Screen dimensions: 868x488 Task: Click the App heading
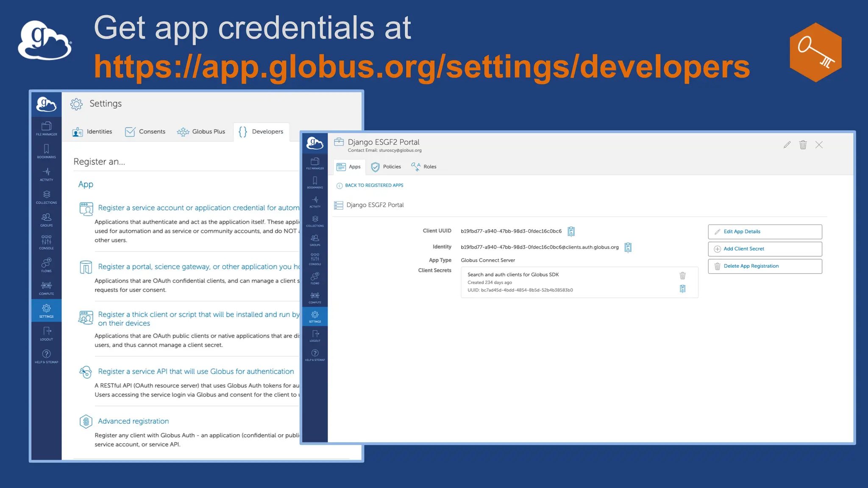(86, 184)
